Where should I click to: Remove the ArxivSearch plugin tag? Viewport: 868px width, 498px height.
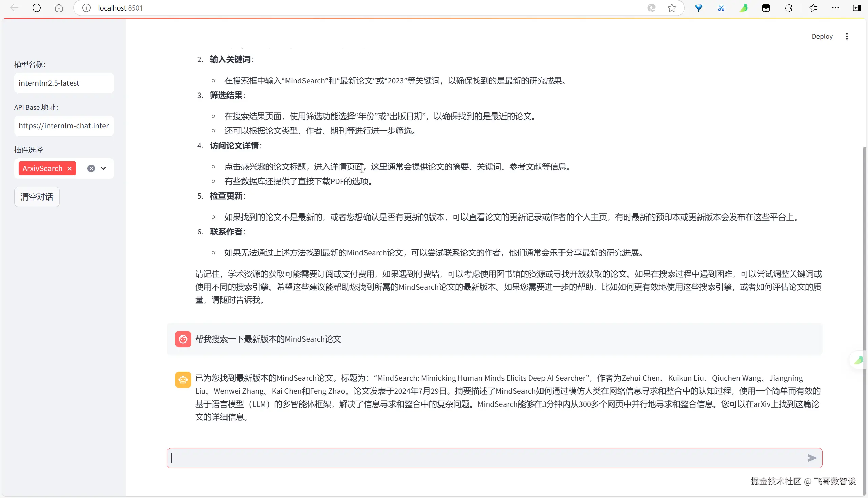pyautogui.click(x=70, y=169)
